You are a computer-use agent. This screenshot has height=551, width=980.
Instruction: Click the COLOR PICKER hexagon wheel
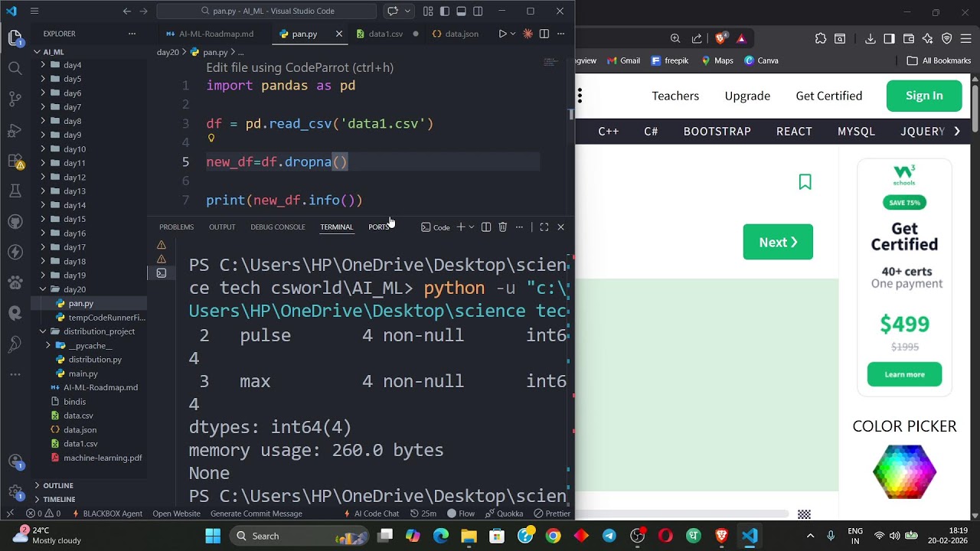pyautogui.click(x=904, y=471)
